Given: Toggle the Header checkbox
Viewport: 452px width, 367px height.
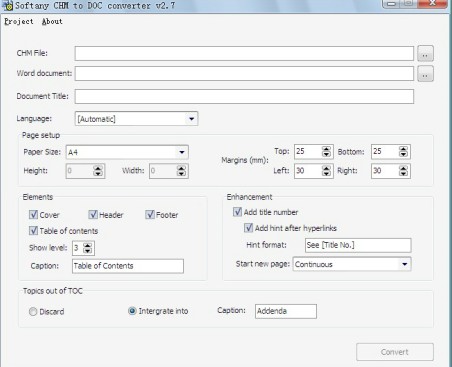Looking at the screenshot, I should coord(93,214).
